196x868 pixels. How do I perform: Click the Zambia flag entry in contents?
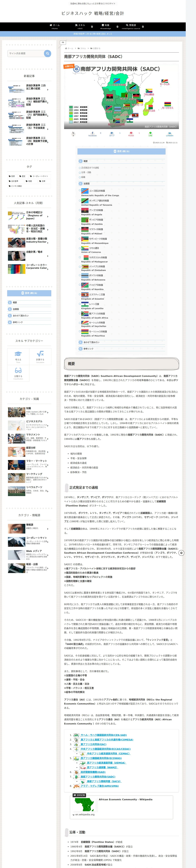[92, 221]
